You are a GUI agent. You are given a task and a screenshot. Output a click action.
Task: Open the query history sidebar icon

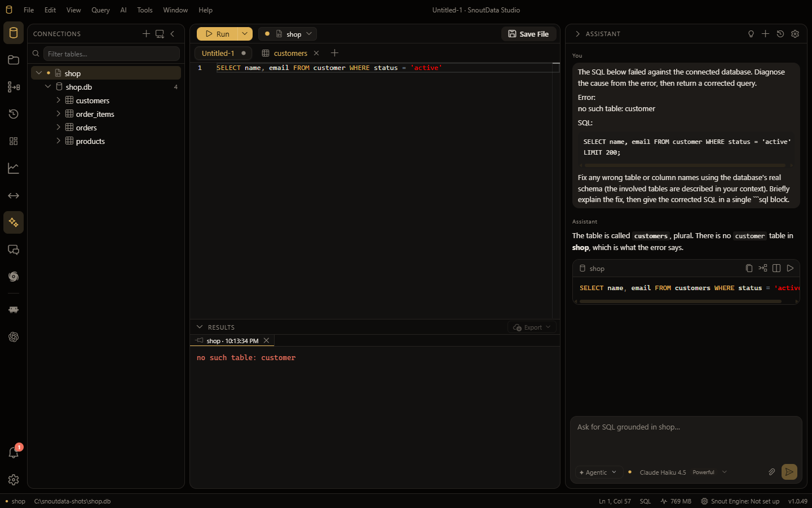[14, 114]
